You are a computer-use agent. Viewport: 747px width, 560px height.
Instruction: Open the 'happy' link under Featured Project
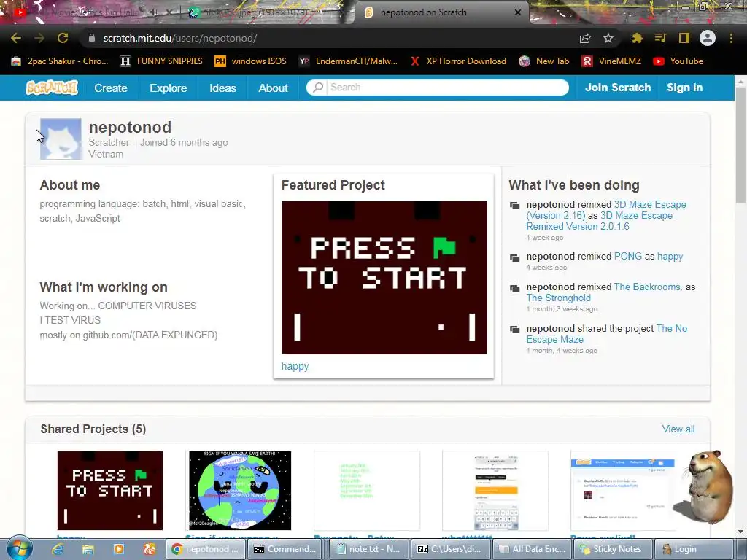pyautogui.click(x=295, y=366)
